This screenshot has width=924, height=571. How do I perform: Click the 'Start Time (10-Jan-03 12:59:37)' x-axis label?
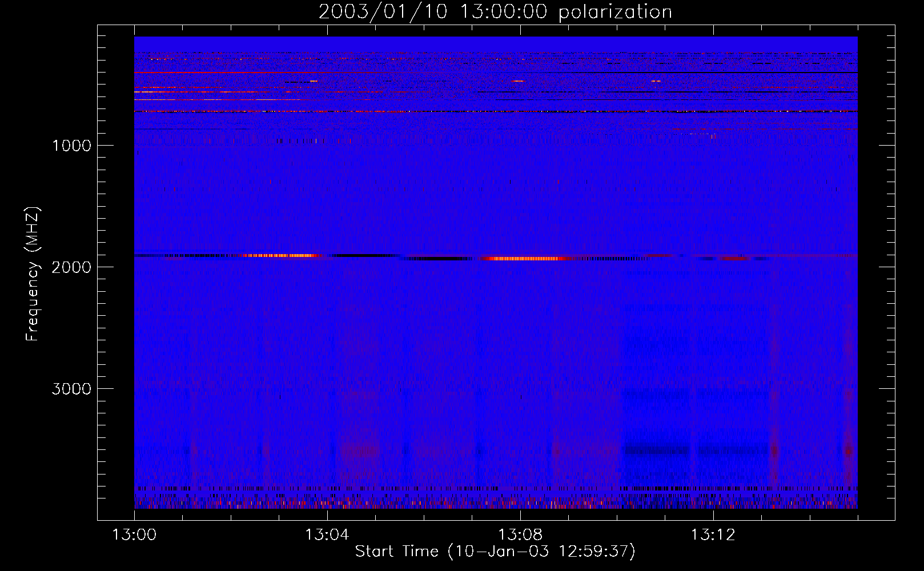point(495,552)
